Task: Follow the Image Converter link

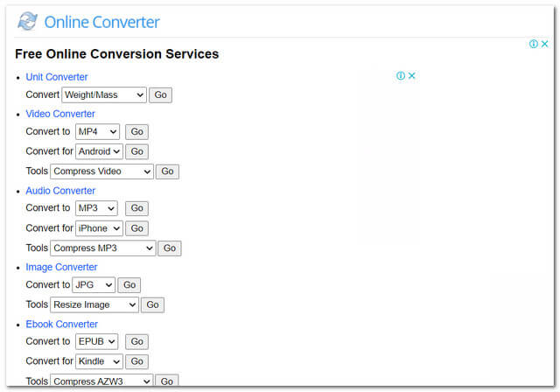Action: 61,267
